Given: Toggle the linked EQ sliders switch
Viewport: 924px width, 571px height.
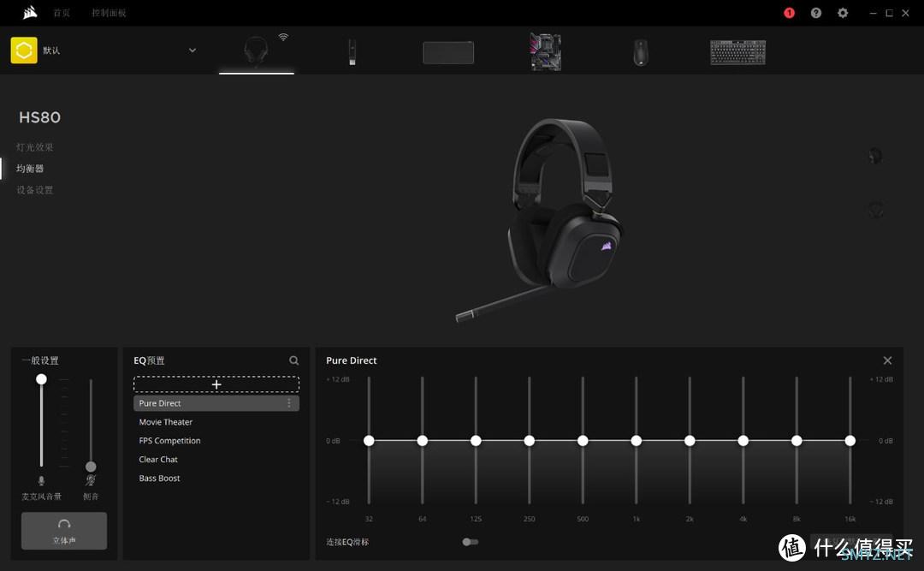Looking at the screenshot, I should point(471,542).
